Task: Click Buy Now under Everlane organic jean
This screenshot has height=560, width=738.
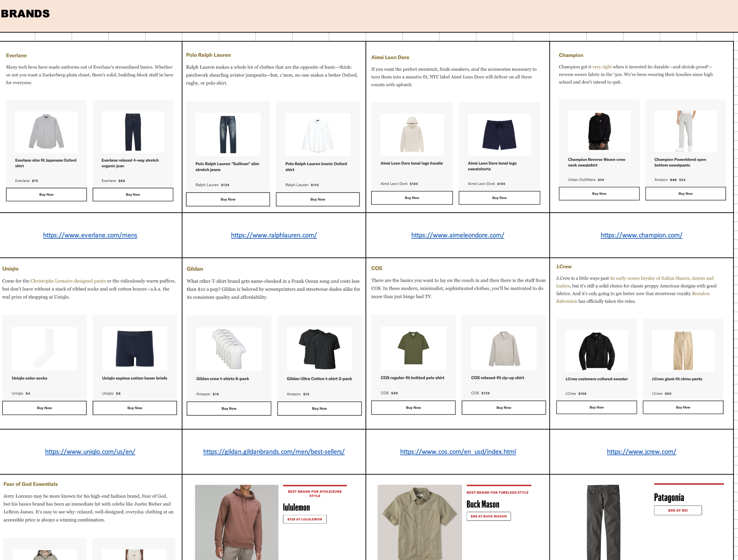Action: (x=133, y=195)
